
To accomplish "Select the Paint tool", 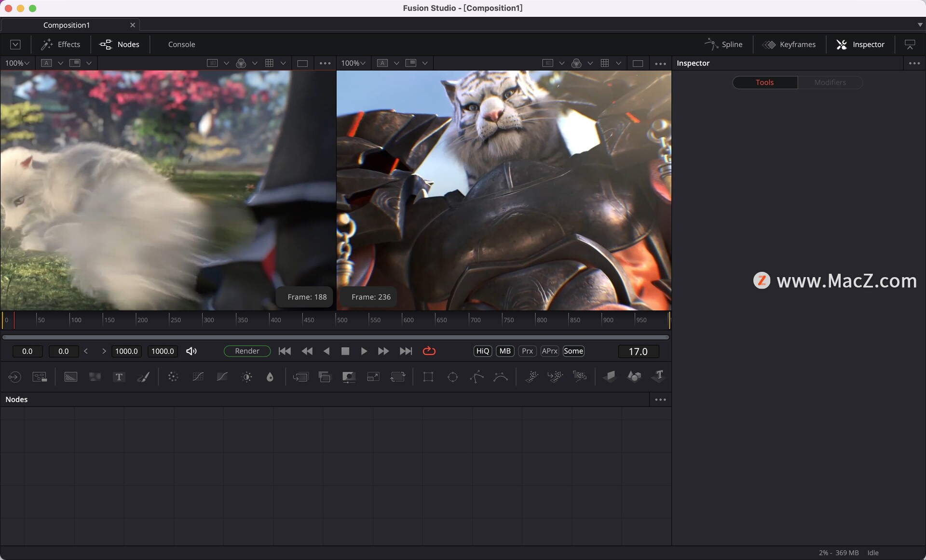I will point(143,377).
